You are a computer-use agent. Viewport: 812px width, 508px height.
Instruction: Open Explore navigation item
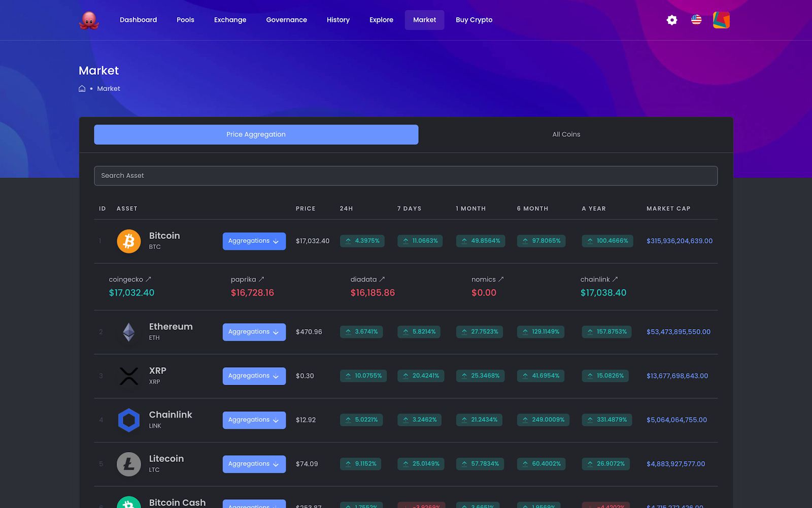pyautogui.click(x=381, y=20)
